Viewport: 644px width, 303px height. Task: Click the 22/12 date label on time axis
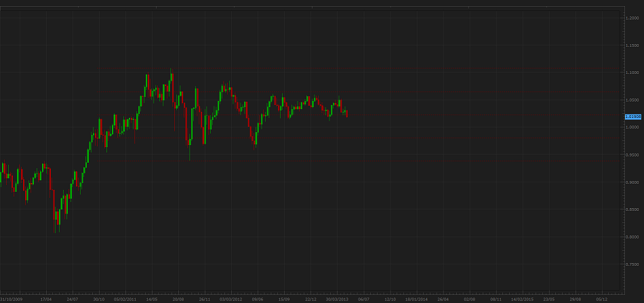pos(310,298)
